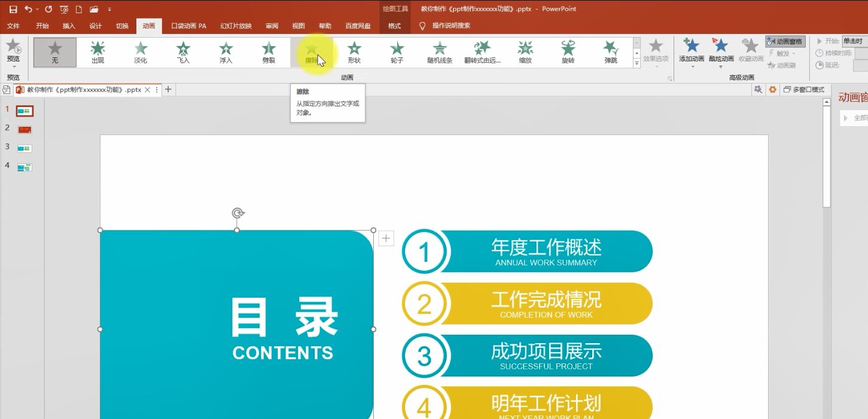Apply the 擦除 wipe animation
The height and width of the screenshot is (419, 868).
(x=312, y=52)
